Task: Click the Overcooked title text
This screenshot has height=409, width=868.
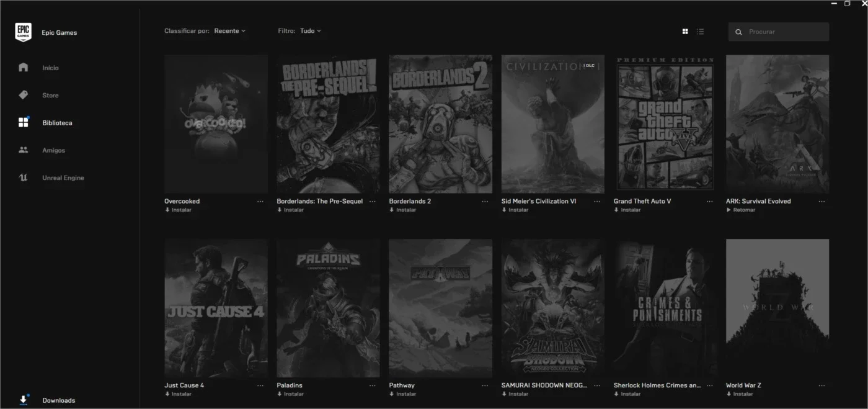Action: (182, 201)
